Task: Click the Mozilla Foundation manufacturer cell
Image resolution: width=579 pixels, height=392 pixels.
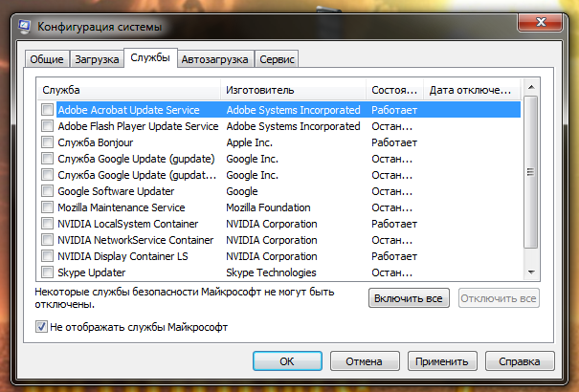Action: pos(269,207)
